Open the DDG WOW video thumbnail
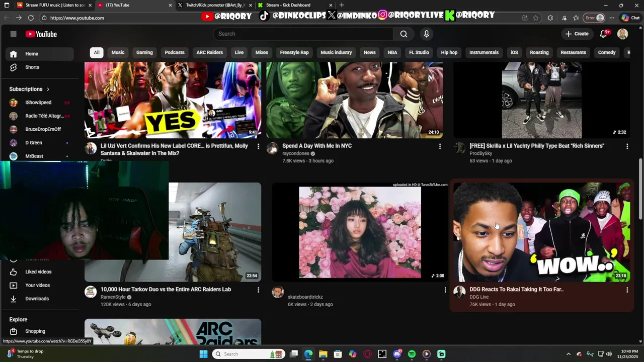Image resolution: width=644 pixels, height=362 pixels. click(541, 232)
